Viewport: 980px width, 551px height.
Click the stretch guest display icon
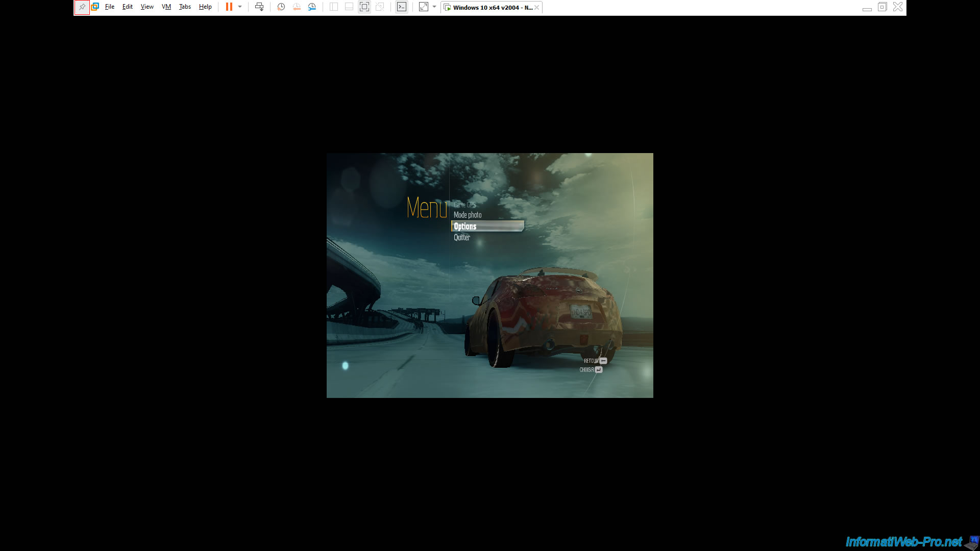(x=424, y=7)
